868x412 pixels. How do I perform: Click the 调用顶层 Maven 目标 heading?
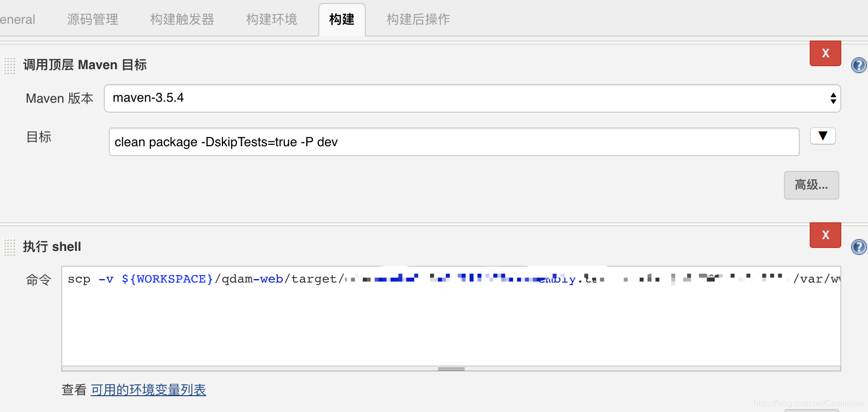point(85,65)
